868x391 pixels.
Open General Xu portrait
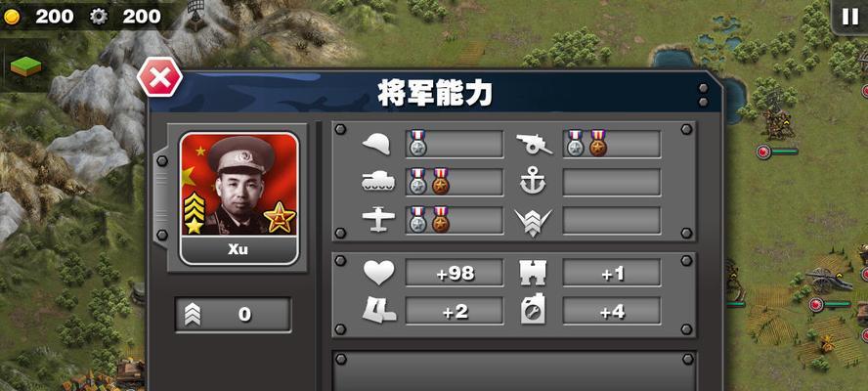point(239,198)
